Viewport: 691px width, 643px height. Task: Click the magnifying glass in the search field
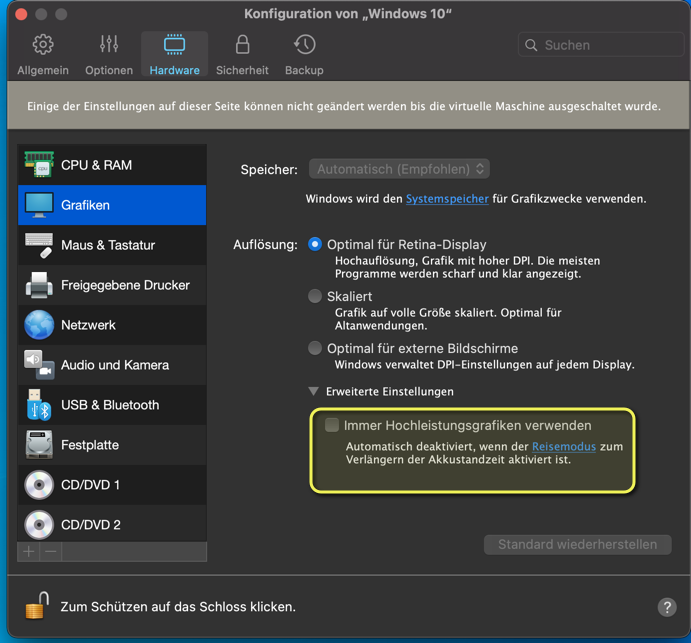click(531, 45)
